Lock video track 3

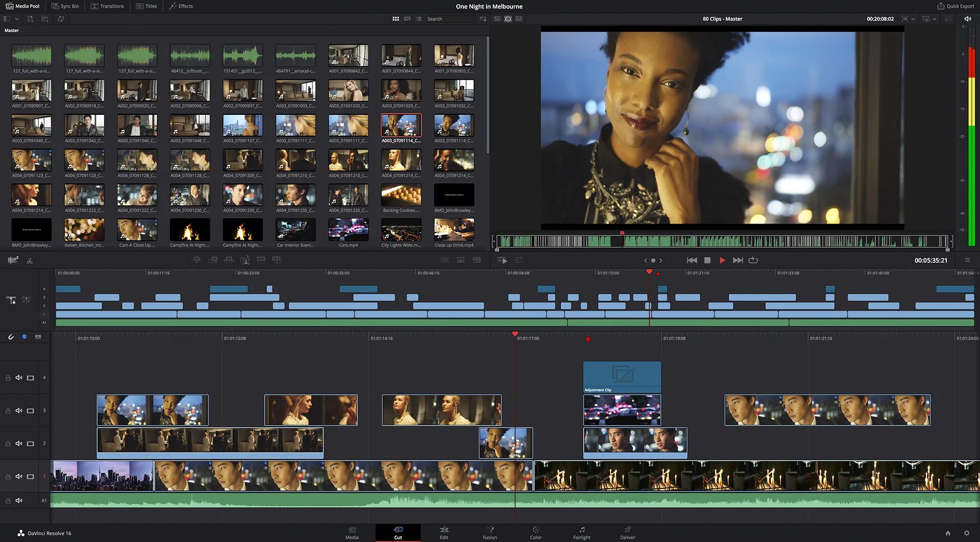(8, 411)
